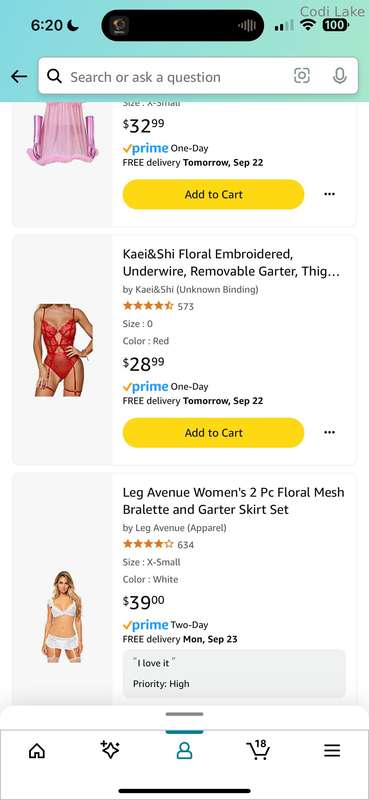Open Leg Avenue Bralette and Garter title
The width and height of the screenshot is (369, 800).
pyautogui.click(x=233, y=501)
